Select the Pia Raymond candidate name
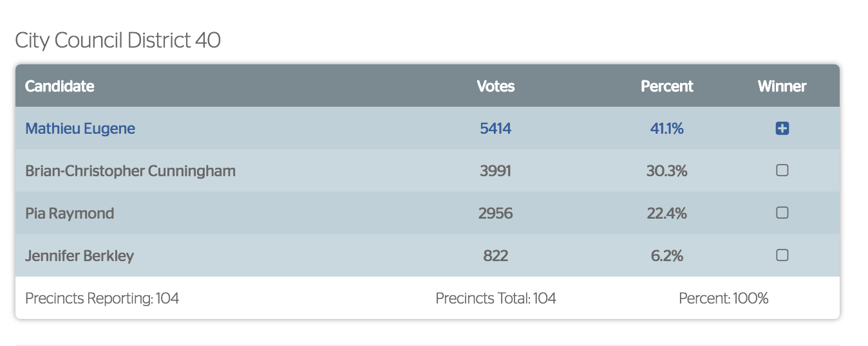The width and height of the screenshot is (868, 346). (70, 214)
